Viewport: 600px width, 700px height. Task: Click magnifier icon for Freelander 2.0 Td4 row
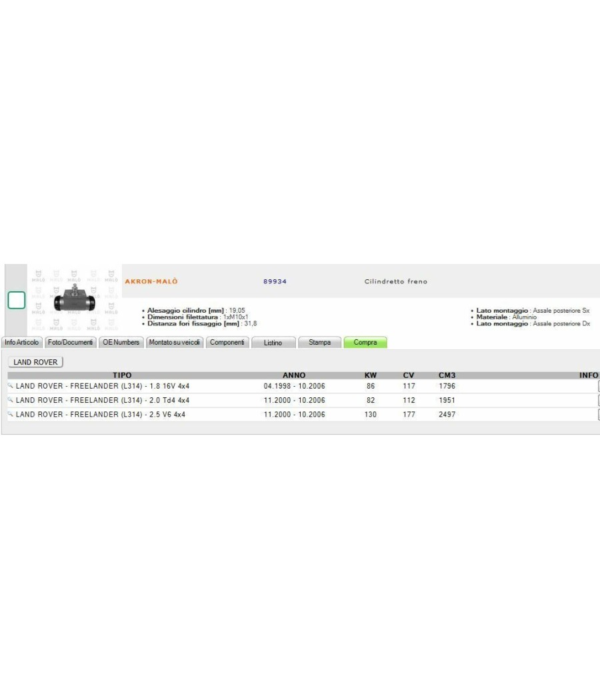point(10,400)
